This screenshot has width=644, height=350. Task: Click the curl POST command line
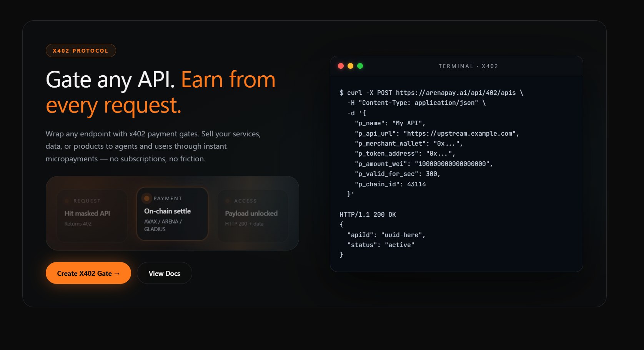[x=431, y=93]
